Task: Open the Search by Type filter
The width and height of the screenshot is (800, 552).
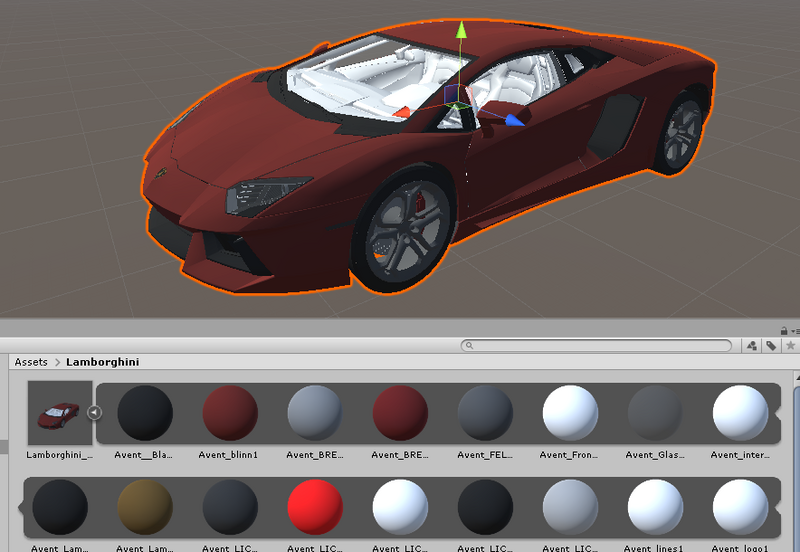Action: click(x=752, y=346)
